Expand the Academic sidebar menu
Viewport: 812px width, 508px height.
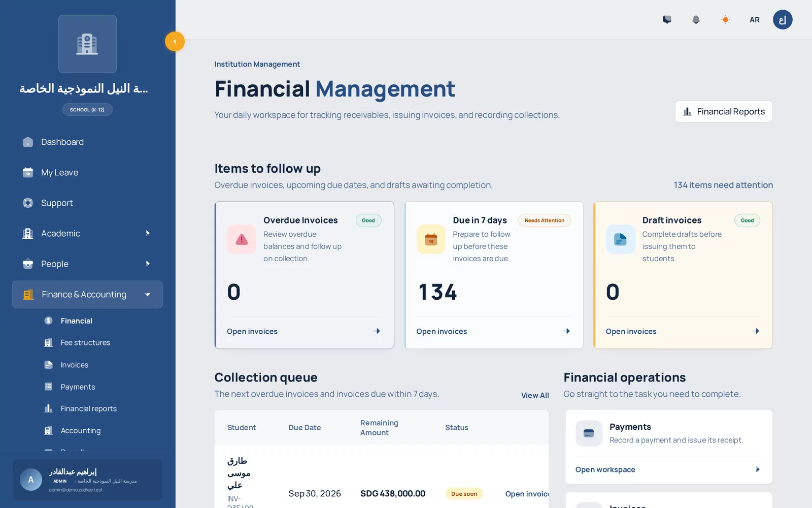pos(87,234)
